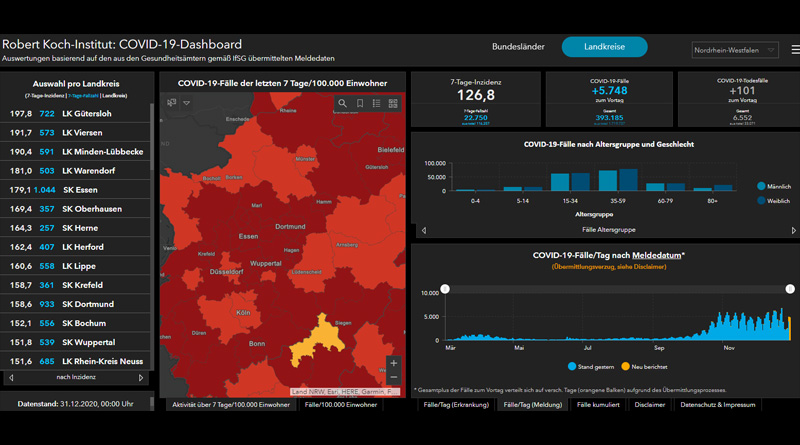Select LK Rhein-Kreis Neuss row
This screenshot has height=445, width=800.
(x=76, y=361)
